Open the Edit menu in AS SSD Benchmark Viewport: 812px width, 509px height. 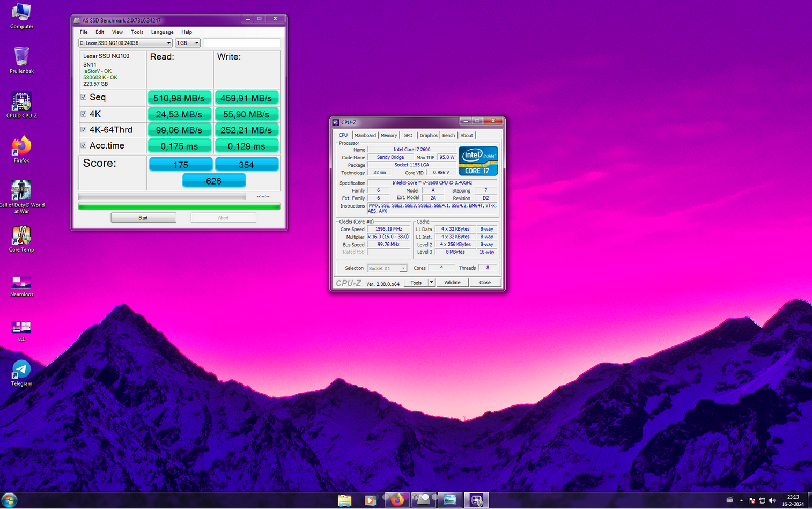point(100,32)
